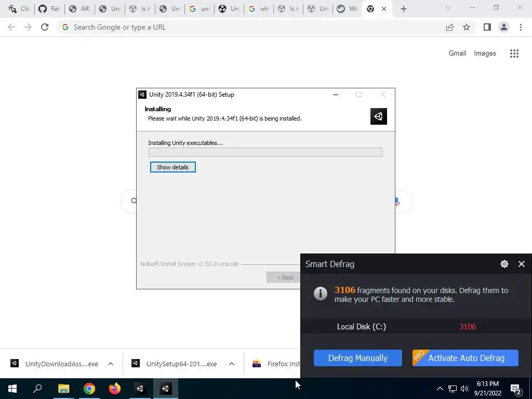Focus the Search Google or type a URL bar
The image size is (532, 399).
coord(251,27)
